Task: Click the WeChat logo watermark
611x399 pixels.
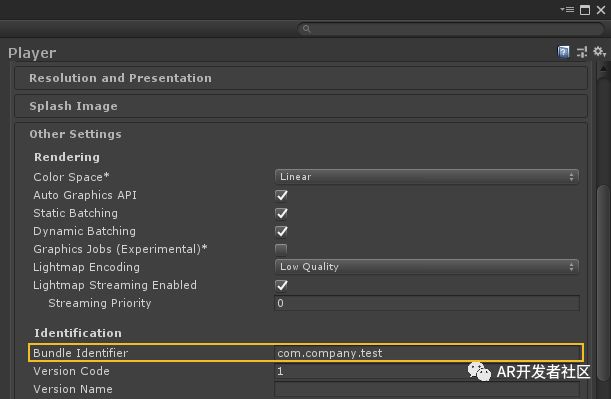Action: (479, 371)
